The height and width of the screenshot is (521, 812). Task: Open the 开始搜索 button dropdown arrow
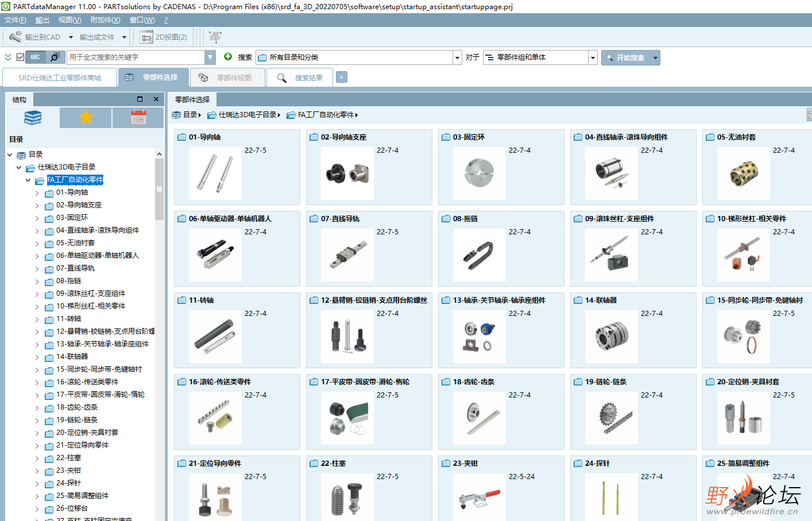tap(655, 57)
